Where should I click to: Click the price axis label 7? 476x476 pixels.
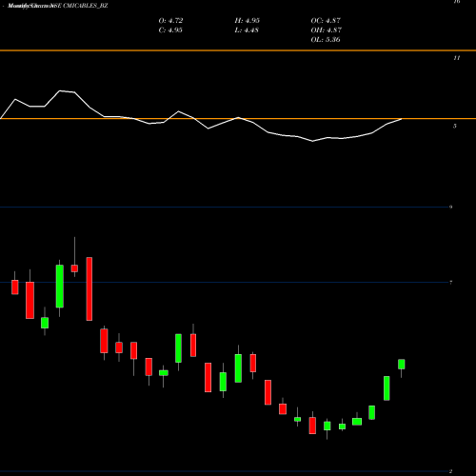(450, 283)
